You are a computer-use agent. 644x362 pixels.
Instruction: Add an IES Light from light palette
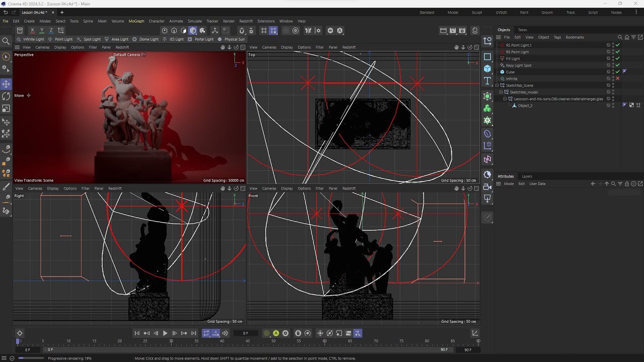click(173, 39)
